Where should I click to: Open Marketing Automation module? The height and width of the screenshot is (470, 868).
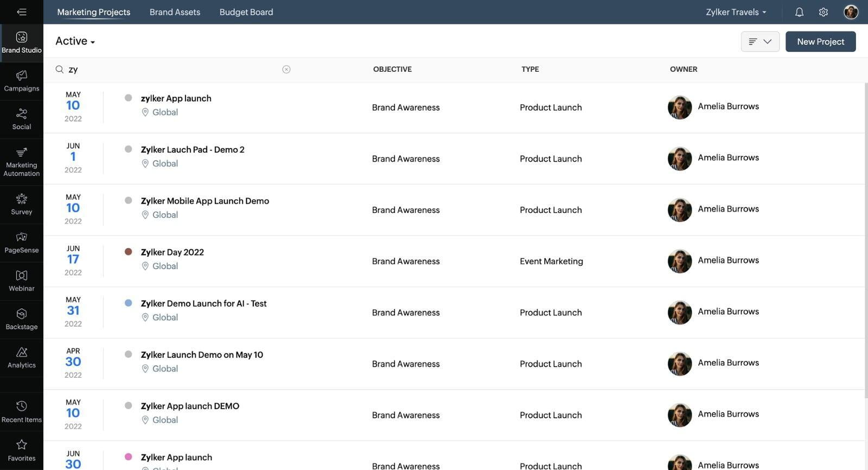point(22,162)
